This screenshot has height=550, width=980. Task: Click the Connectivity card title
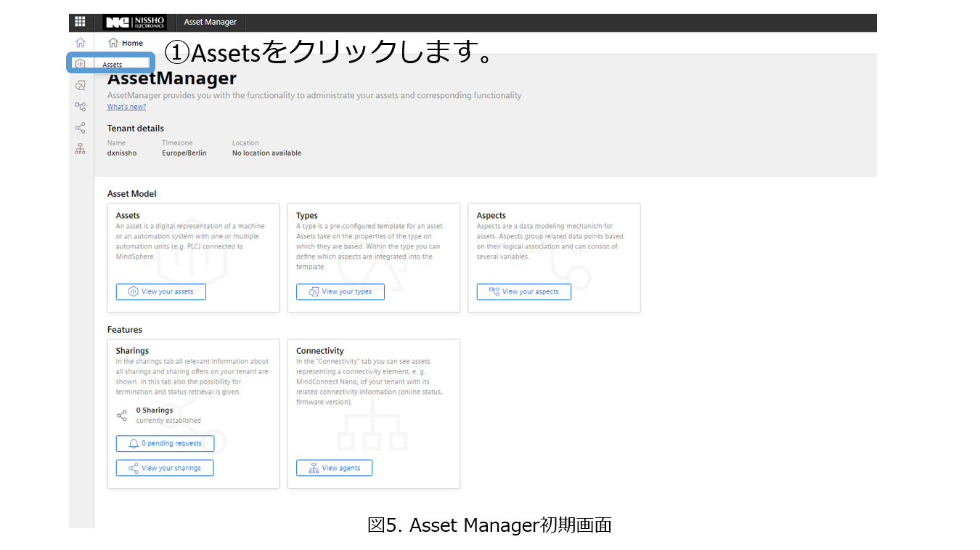[x=320, y=350]
